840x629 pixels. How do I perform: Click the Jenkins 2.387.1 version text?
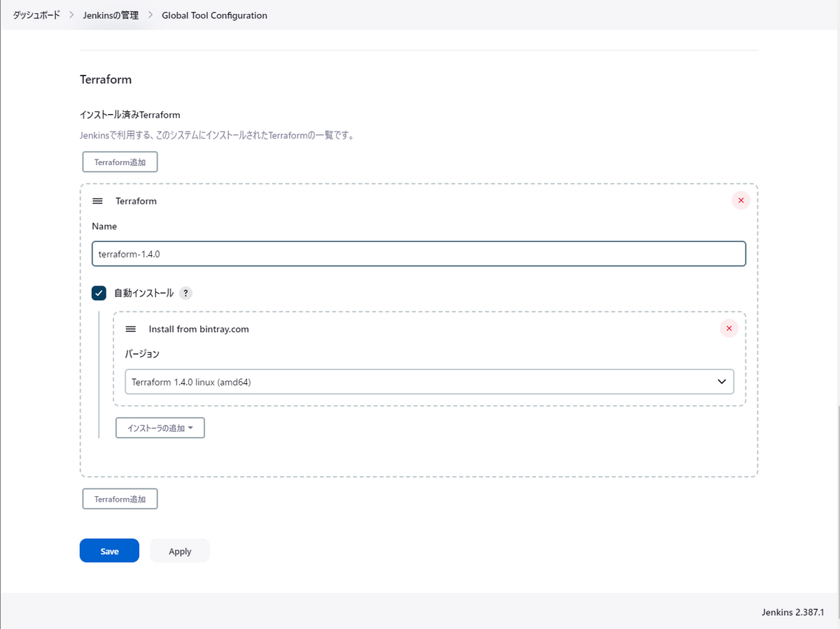point(793,612)
